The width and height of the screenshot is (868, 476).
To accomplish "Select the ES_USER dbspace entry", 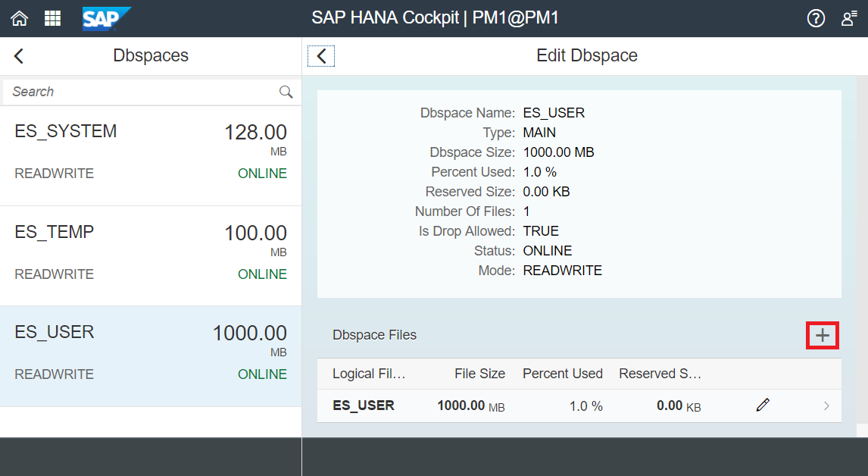I will coord(151,356).
